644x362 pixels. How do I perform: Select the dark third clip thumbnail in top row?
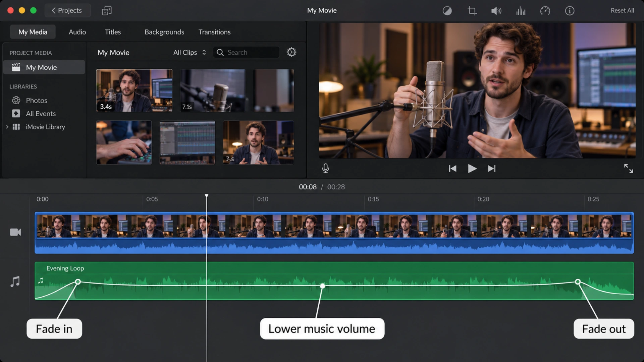coord(273,90)
